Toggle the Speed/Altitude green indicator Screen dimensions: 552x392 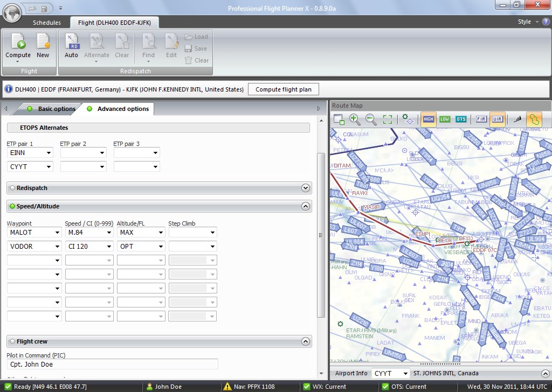[12, 206]
